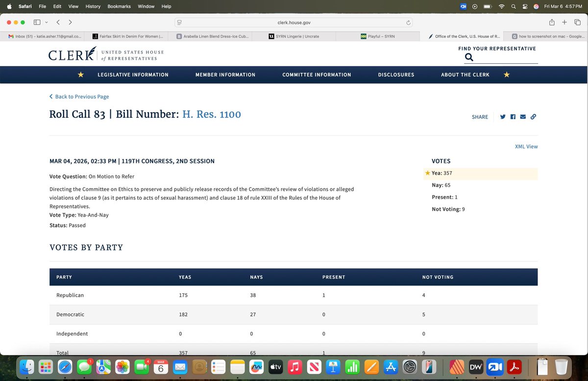The width and height of the screenshot is (588, 381).
Task: Click the date and time in menu bar
Action: coord(563,6)
